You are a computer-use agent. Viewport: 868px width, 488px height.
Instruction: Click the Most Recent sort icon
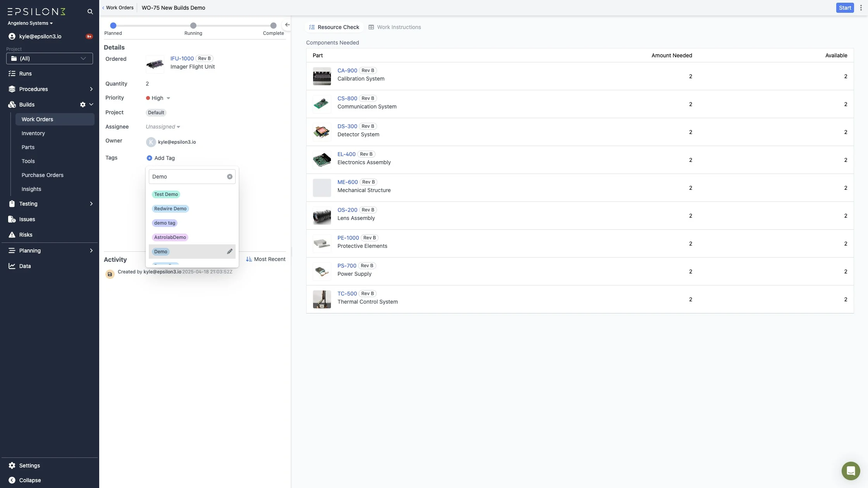click(249, 259)
